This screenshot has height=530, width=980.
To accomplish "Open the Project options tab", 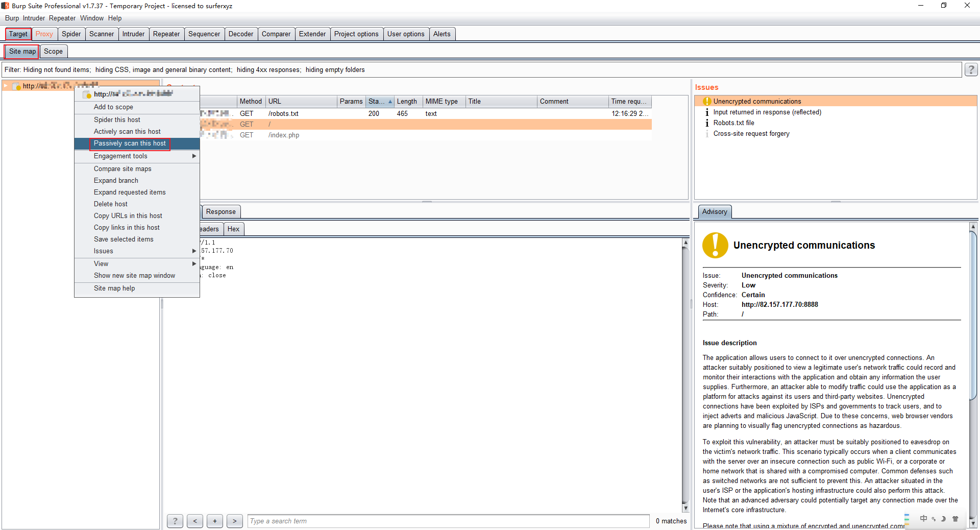I will click(x=356, y=34).
